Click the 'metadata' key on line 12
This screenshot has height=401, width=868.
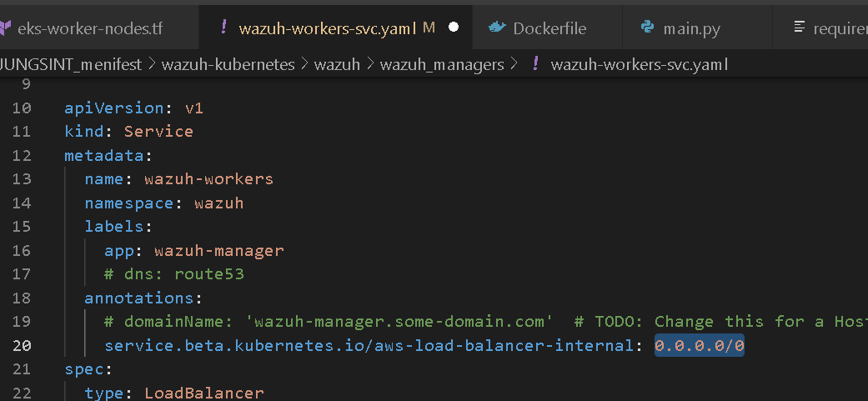pos(104,155)
